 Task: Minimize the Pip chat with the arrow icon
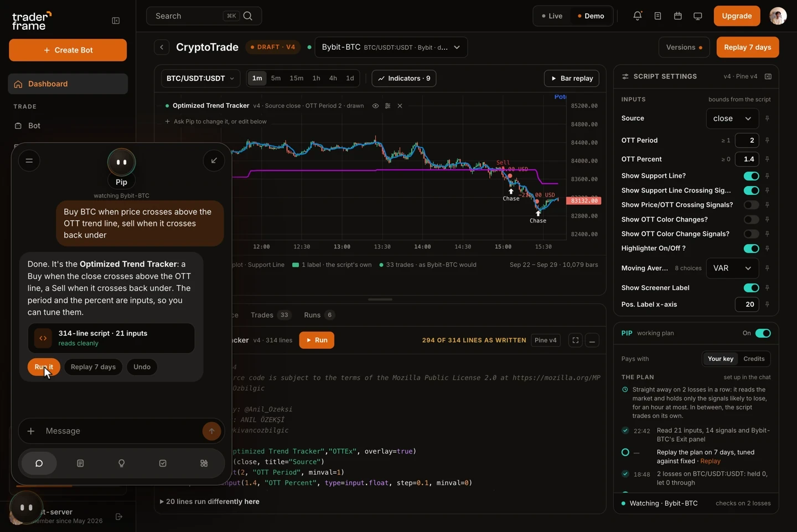tap(214, 161)
